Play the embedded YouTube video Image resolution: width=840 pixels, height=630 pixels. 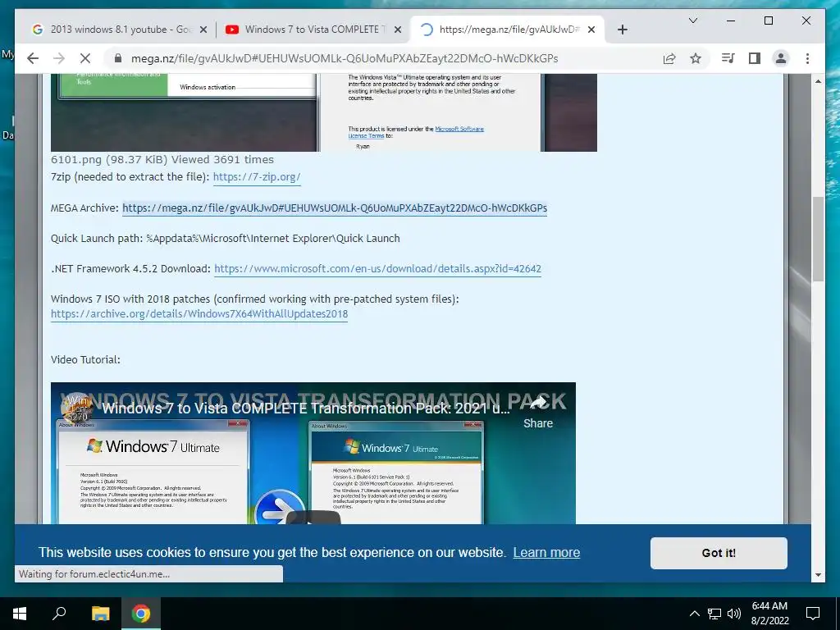click(x=313, y=518)
